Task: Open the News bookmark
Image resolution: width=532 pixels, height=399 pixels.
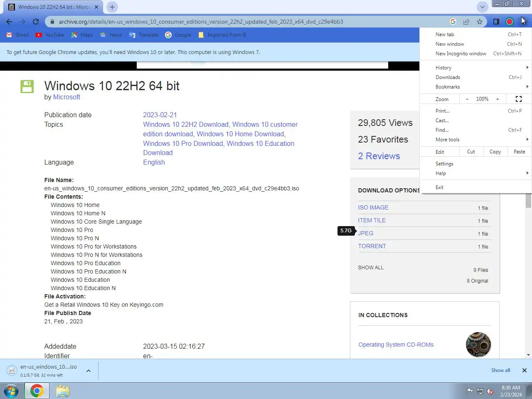Action: 111,35
